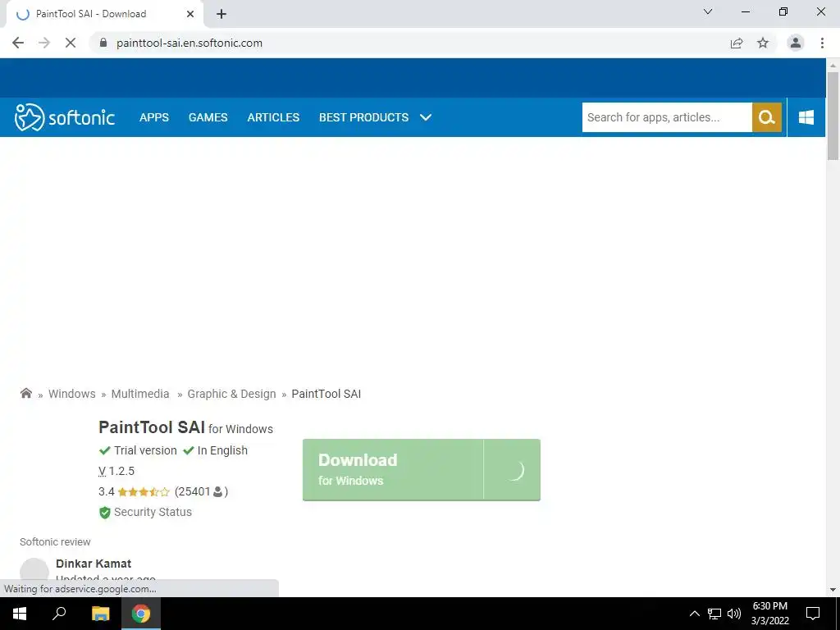The height and width of the screenshot is (630, 840).
Task: Click the PaintTool SAI page heading
Action: click(x=152, y=427)
